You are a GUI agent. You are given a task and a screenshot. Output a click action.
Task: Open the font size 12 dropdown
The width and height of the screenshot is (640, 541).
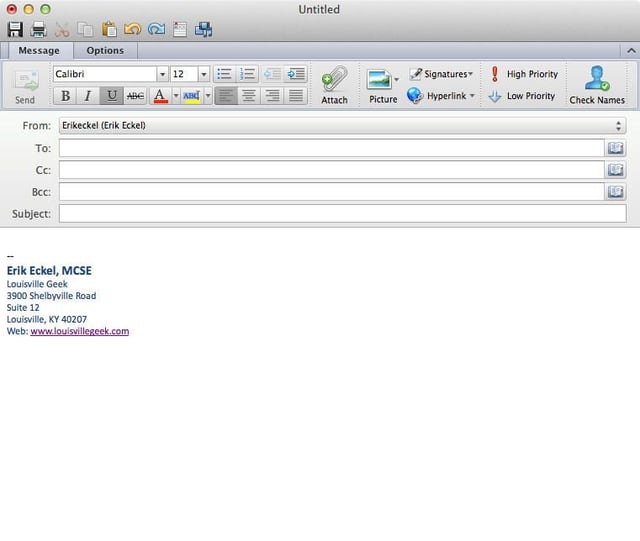(x=203, y=74)
